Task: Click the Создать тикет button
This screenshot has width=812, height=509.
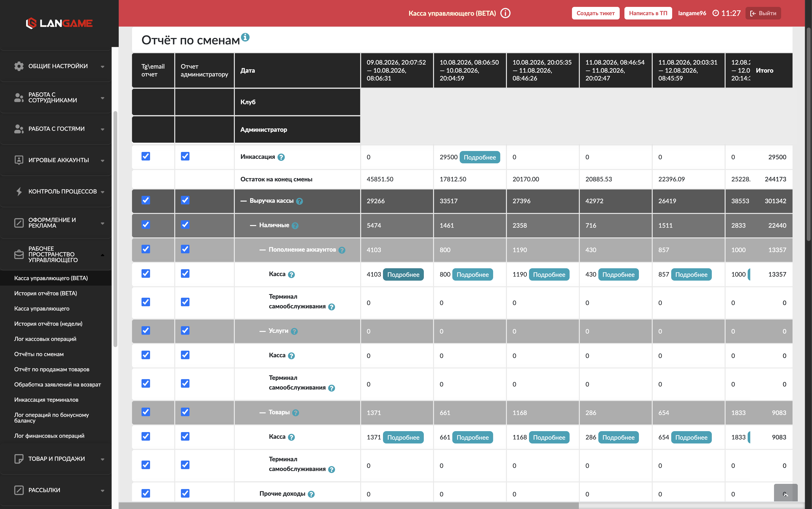Action: click(595, 13)
